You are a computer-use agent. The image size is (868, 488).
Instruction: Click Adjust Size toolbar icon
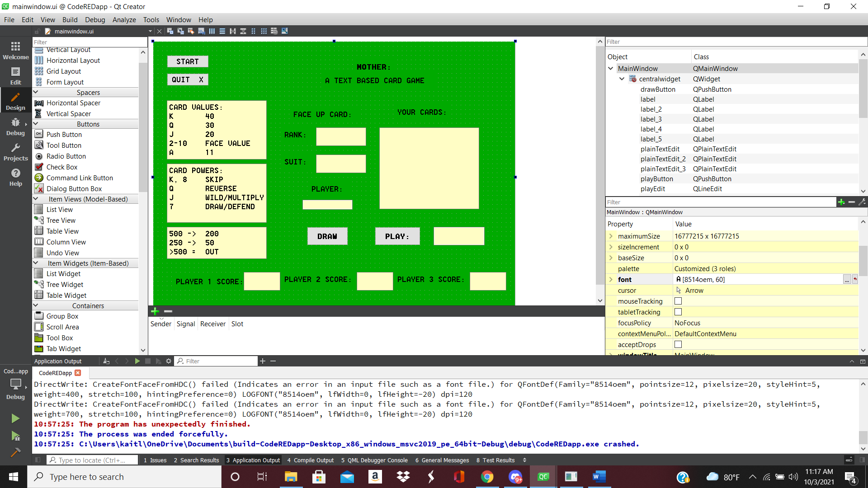click(x=284, y=31)
